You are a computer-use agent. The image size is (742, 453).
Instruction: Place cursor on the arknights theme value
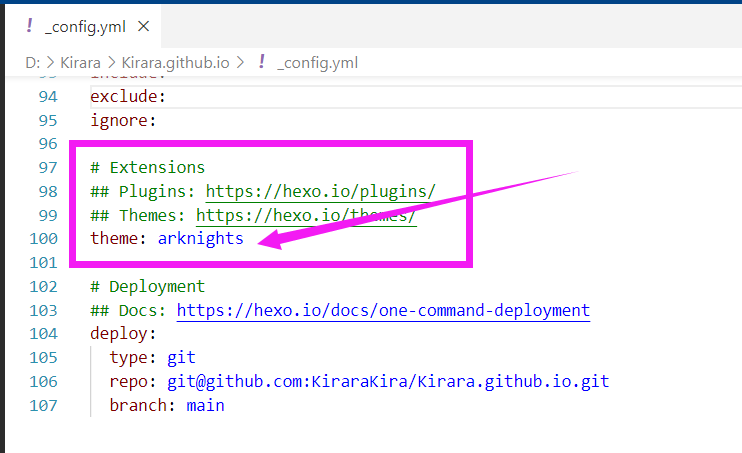coord(201,239)
